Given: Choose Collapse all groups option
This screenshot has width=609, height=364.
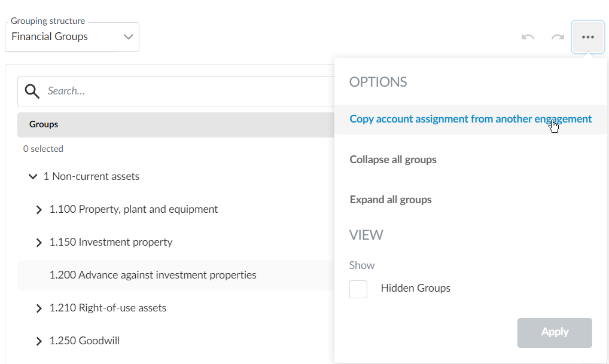Looking at the screenshot, I should coord(393,160).
